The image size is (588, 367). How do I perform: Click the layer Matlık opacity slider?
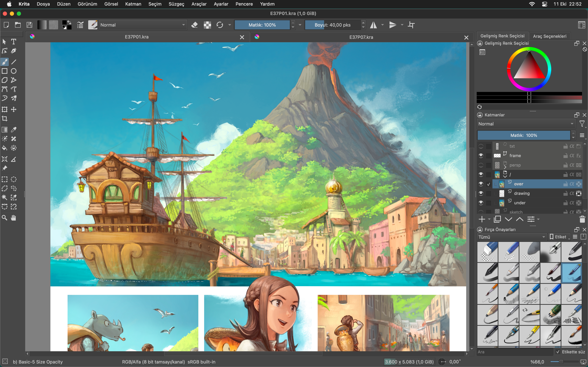(523, 135)
